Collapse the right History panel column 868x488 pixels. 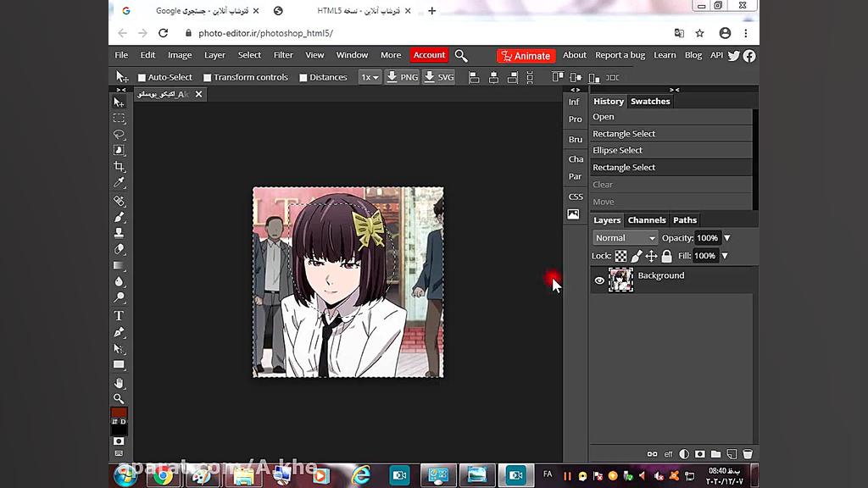tap(674, 90)
